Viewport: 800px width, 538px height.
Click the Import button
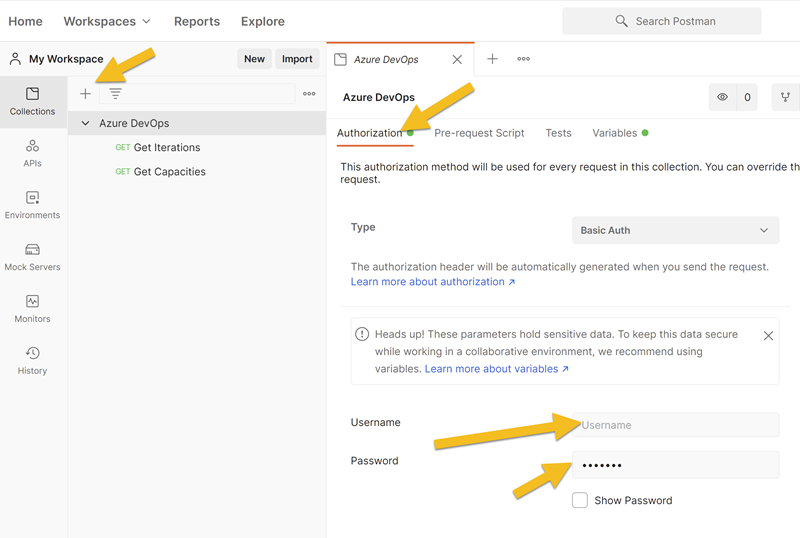click(297, 59)
